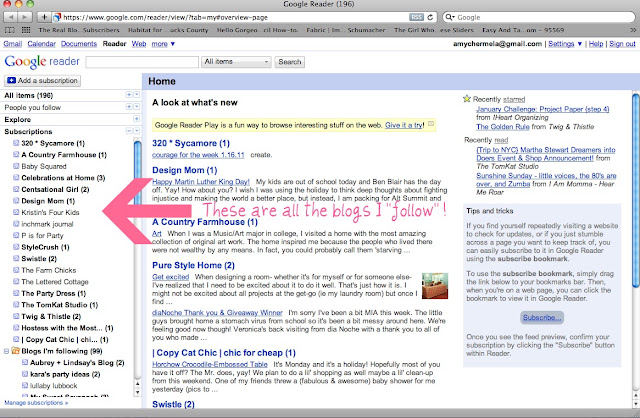
Task: Open Top Sites grid icon in bookmarks bar
Action: point(26,30)
